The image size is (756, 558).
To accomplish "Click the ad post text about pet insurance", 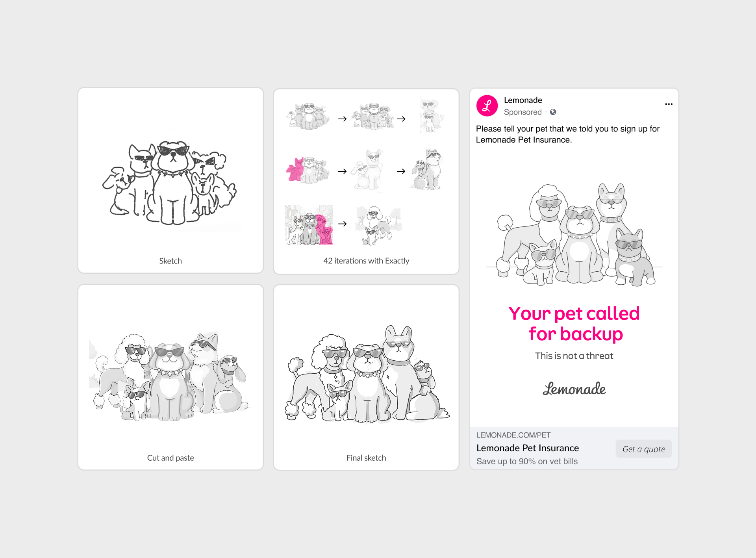I will (567, 134).
